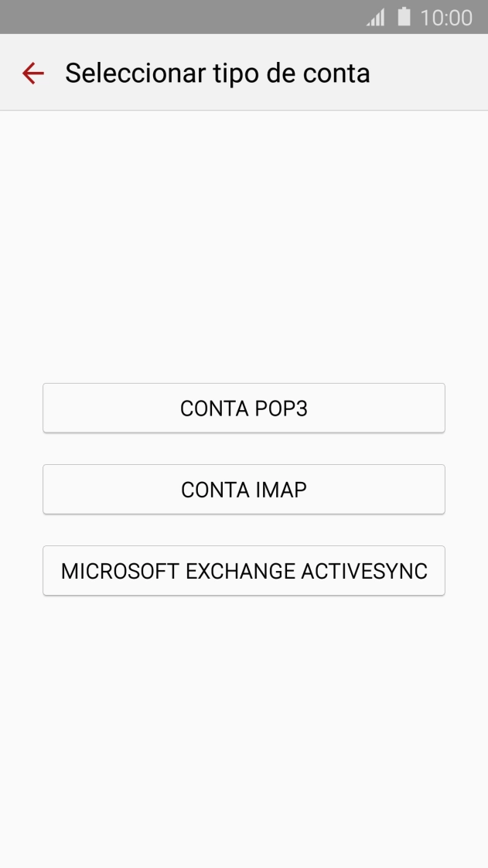The height and width of the screenshot is (868, 488).
Task: Select the middle account type button
Action: [x=244, y=489]
